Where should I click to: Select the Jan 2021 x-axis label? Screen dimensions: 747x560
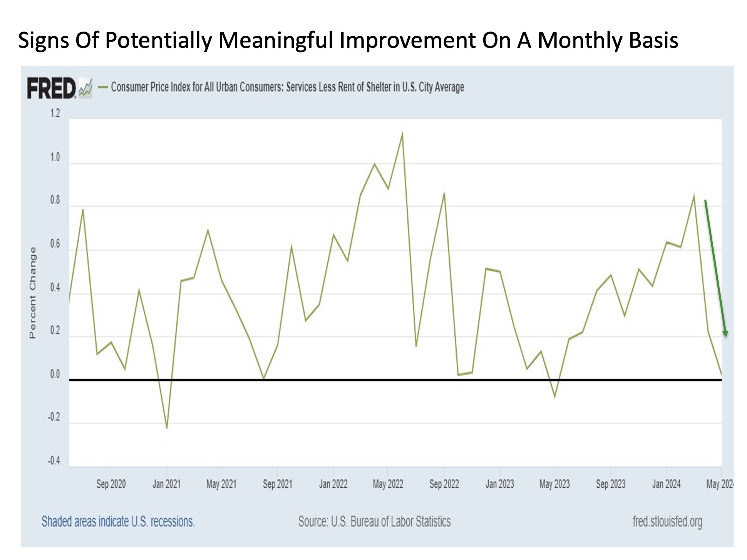click(x=167, y=484)
